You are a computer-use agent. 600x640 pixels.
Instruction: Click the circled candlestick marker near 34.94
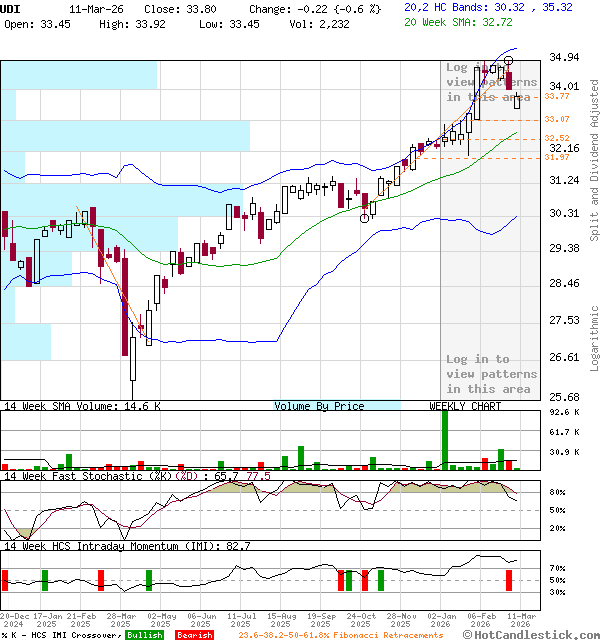tap(508, 62)
